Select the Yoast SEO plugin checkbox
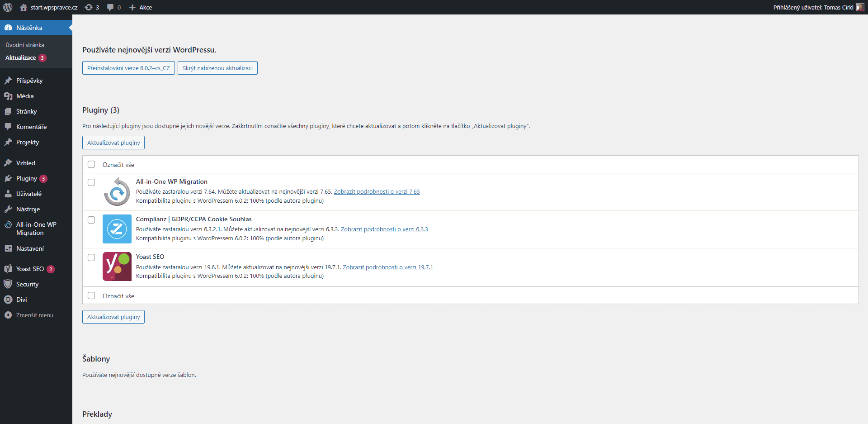868x424 pixels. click(91, 257)
